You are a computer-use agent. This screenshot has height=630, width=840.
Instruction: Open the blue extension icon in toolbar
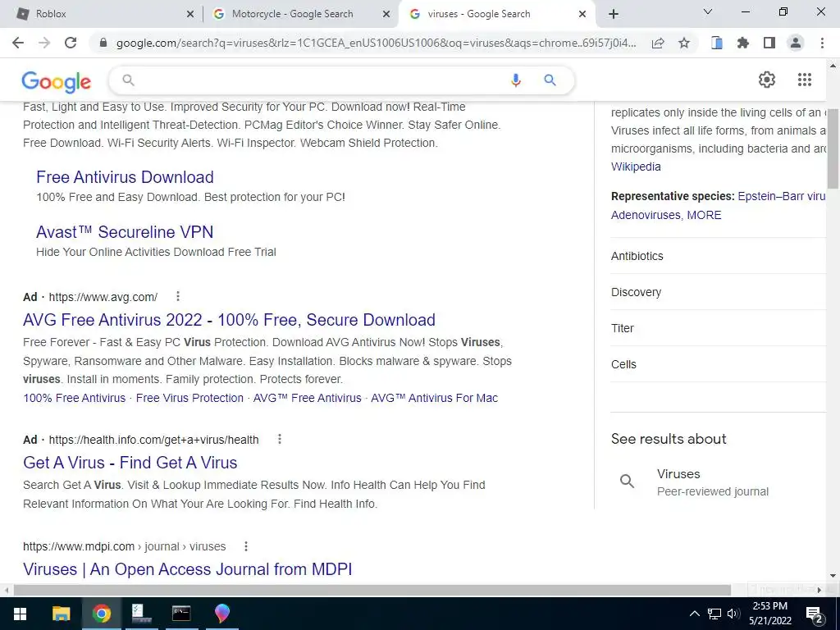click(716, 43)
